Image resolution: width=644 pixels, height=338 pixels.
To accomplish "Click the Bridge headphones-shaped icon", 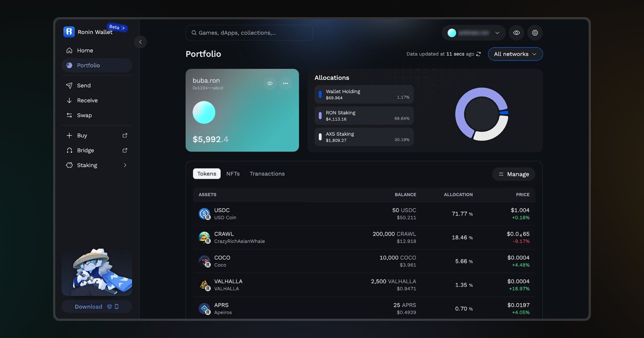I will (x=69, y=151).
